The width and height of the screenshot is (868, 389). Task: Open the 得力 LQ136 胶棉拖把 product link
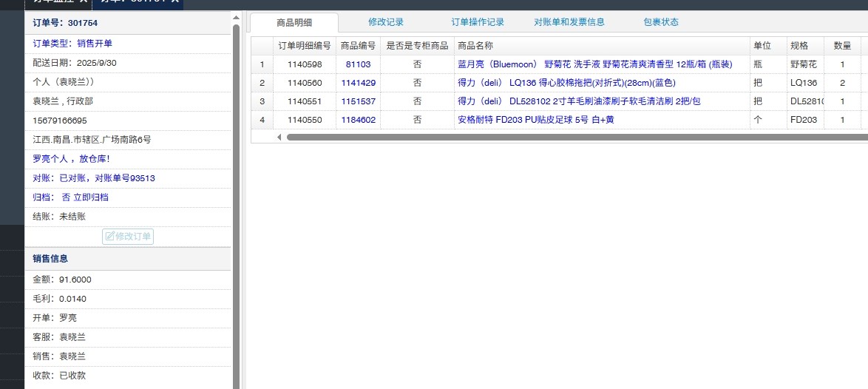(x=566, y=83)
